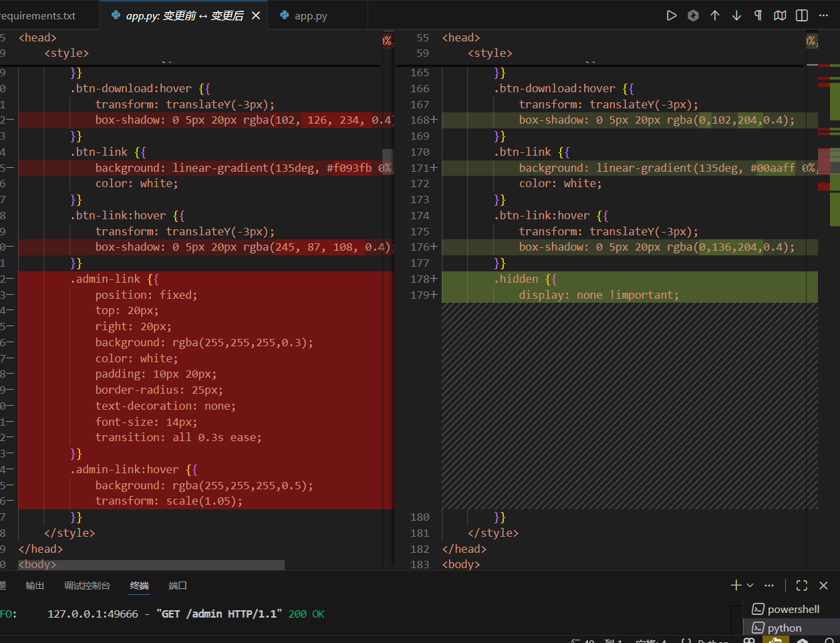Open more actions ellipsis in the editor toolbar
Screen dimensions: 840x643
pyautogui.click(x=823, y=15)
